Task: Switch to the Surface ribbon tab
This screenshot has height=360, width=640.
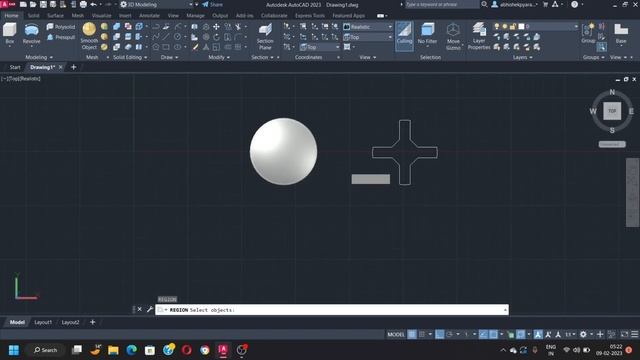Action: coord(56,16)
